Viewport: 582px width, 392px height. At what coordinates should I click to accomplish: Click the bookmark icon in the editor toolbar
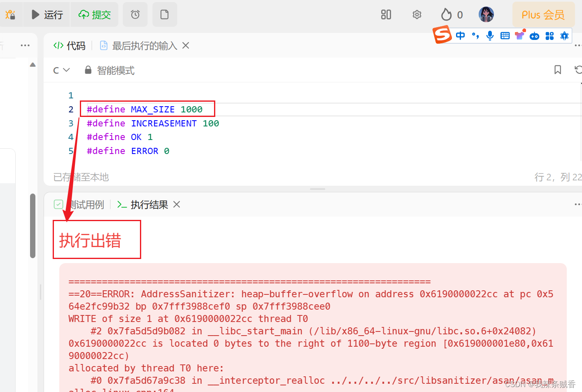click(558, 70)
